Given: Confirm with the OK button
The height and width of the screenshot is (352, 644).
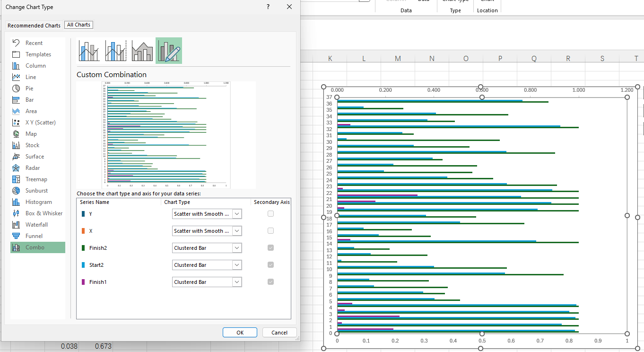Looking at the screenshot, I should tap(240, 333).
